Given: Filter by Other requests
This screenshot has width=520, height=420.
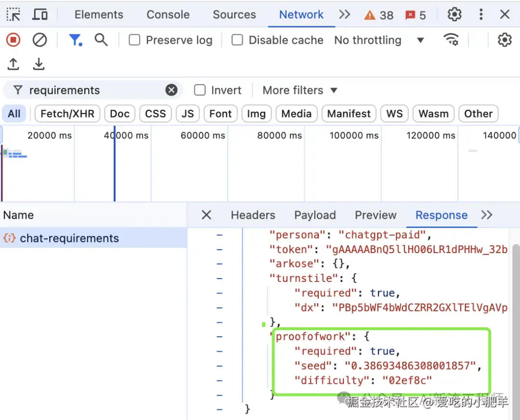Looking at the screenshot, I should pyautogui.click(x=478, y=114).
